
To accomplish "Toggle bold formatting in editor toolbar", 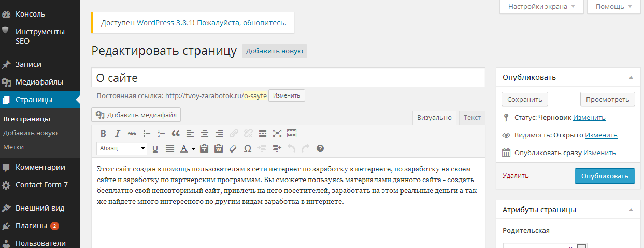I will (x=103, y=133).
